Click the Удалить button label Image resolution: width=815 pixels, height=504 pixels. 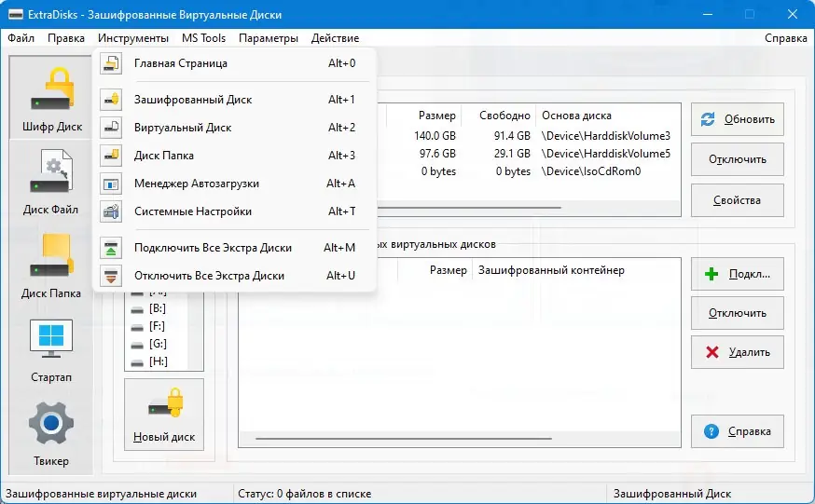tap(750, 352)
